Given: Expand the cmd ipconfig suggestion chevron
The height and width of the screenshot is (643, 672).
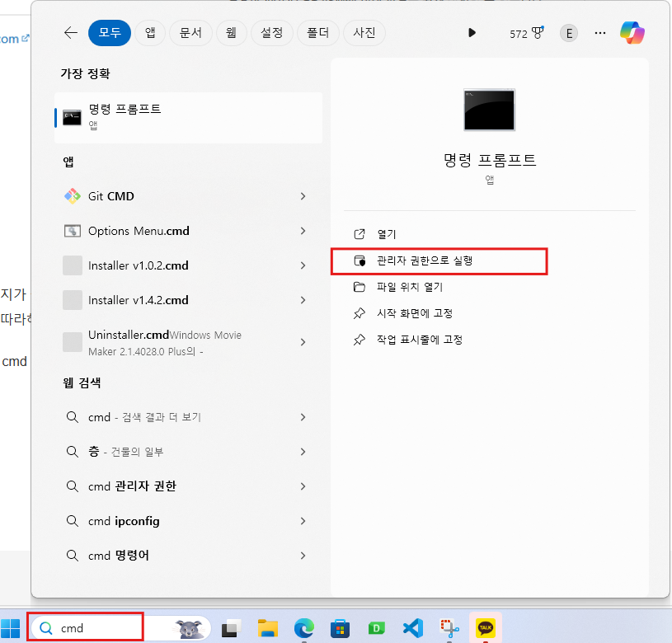Looking at the screenshot, I should pos(303,520).
